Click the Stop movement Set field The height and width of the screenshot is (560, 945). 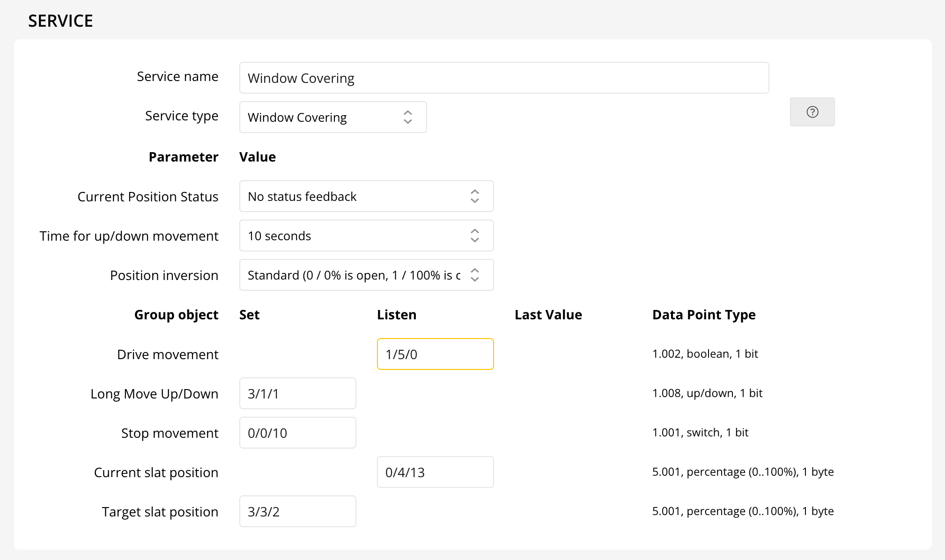297,433
